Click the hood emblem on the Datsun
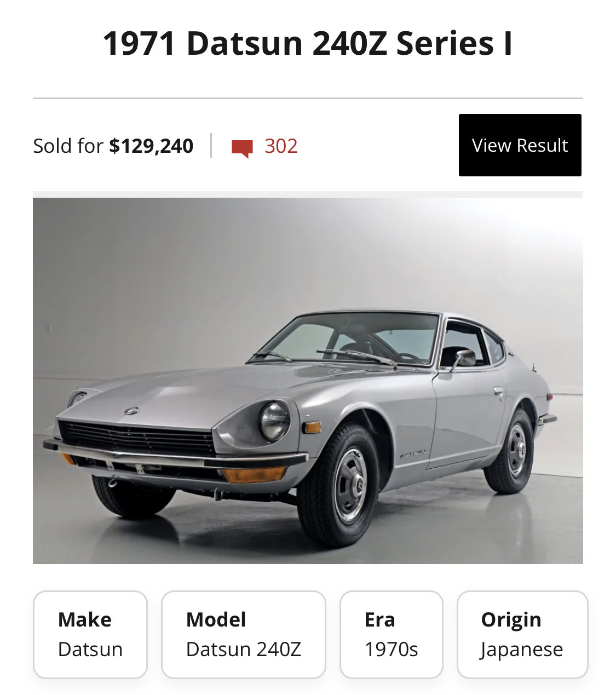This screenshot has width=616, height=695. tap(131, 411)
